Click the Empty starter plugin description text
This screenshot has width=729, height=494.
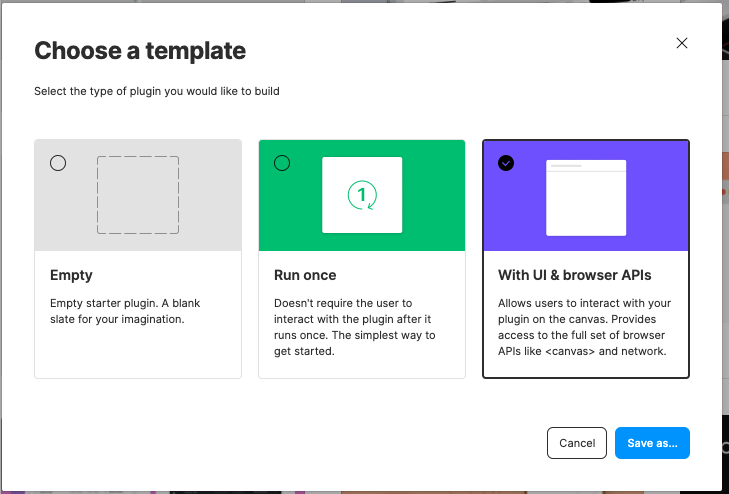tap(126, 311)
